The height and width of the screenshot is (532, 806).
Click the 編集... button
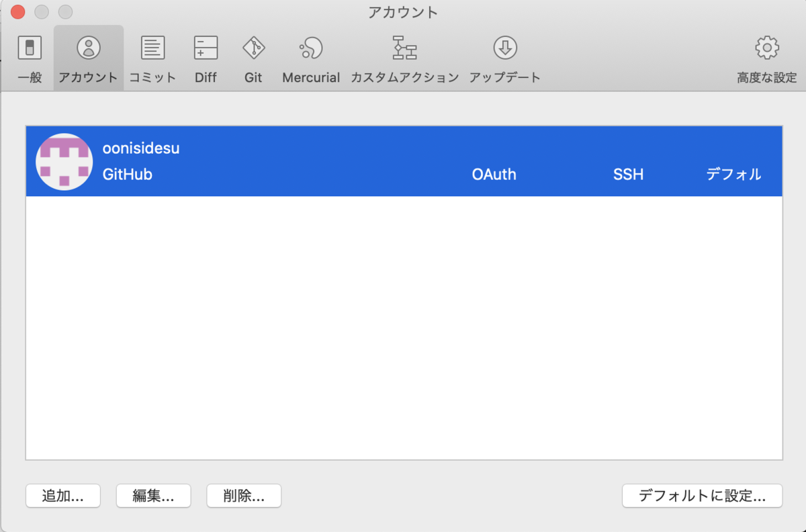[153, 496]
